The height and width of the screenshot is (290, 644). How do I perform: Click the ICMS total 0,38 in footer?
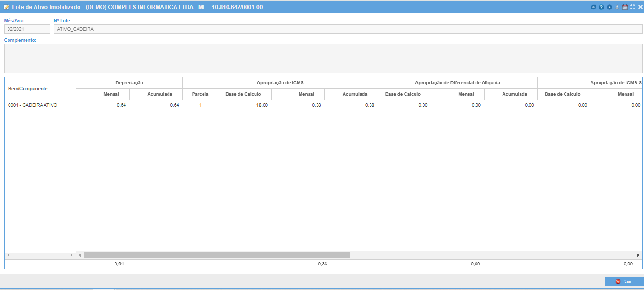click(322, 264)
